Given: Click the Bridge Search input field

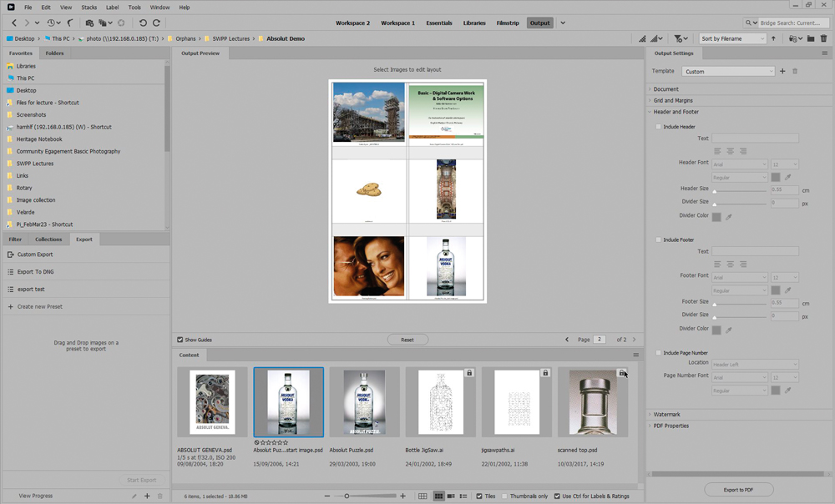Looking at the screenshot, I should point(793,23).
